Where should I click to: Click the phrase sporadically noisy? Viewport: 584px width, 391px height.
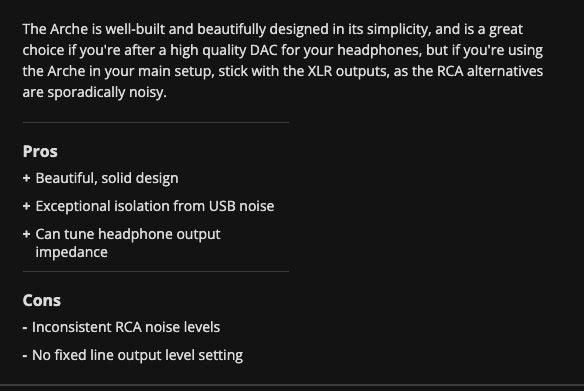pyautogui.click(x=107, y=92)
